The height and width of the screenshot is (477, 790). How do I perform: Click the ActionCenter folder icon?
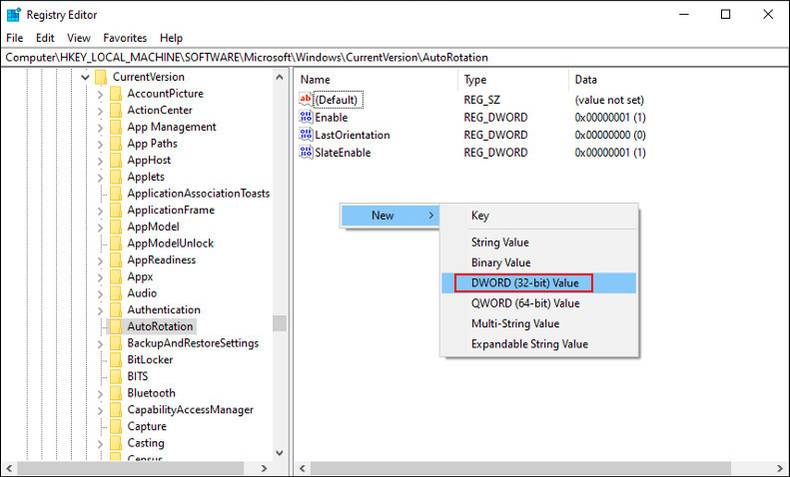point(116,110)
